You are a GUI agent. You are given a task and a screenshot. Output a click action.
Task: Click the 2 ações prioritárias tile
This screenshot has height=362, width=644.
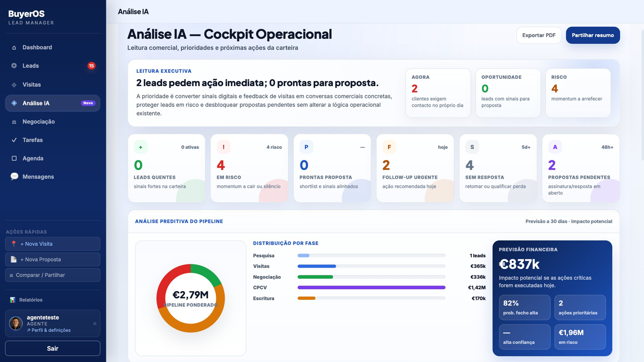pos(580,308)
